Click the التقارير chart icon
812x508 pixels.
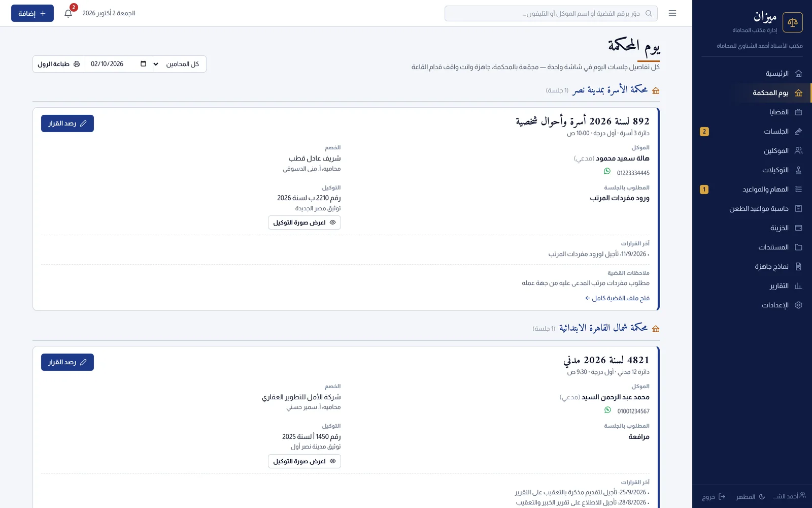pyautogui.click(x=798, y=286)
